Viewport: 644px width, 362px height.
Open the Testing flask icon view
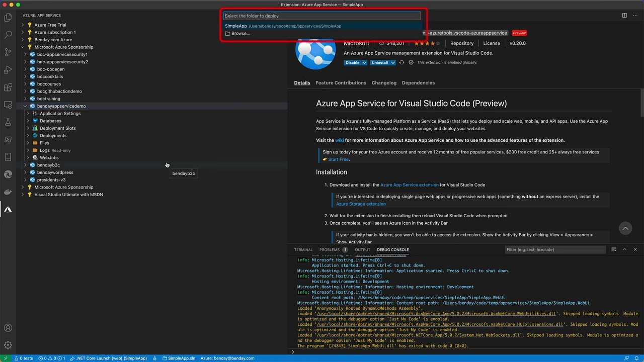pyautogui.click(x=8, y=122)
